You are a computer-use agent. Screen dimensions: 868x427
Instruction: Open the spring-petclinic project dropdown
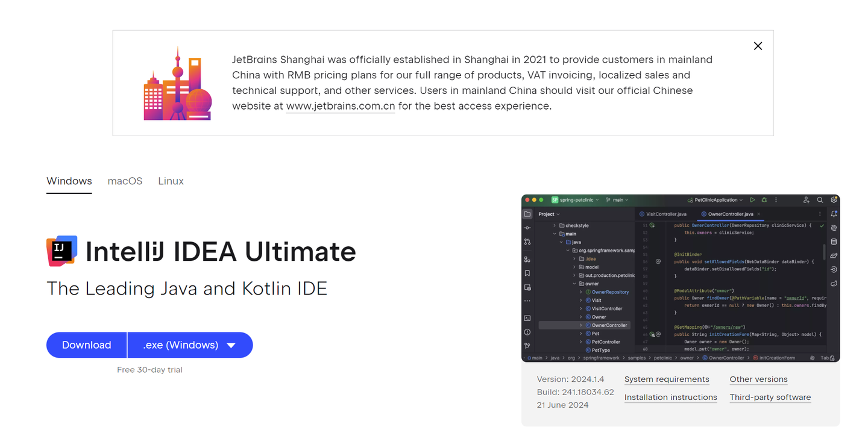tap(580, 200)
